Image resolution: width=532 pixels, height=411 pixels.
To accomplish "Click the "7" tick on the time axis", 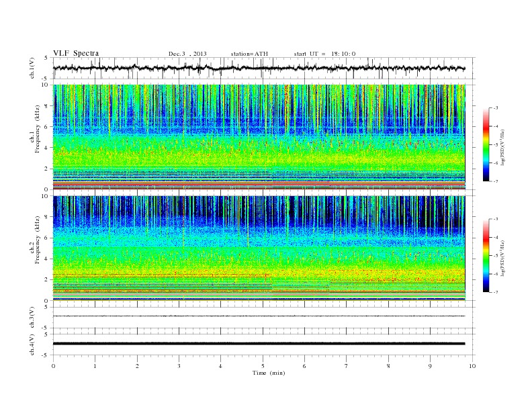I will tap(347, 366).
